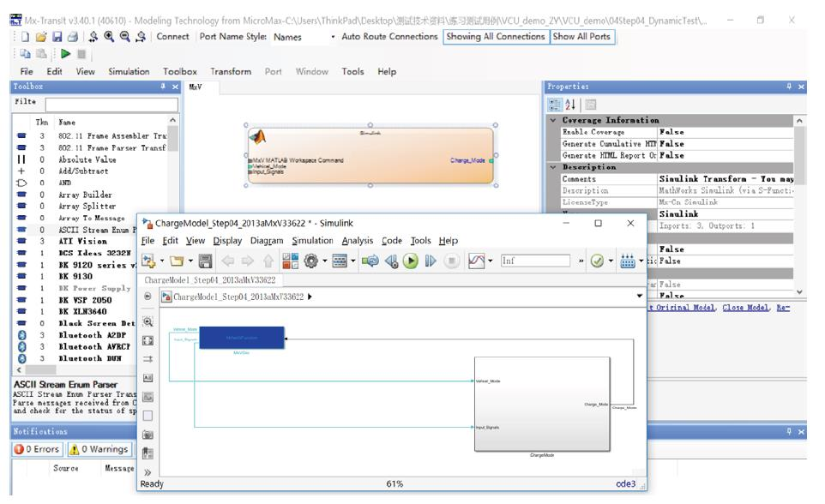The height and width of the screenshot is (504, 825).
Task: Open file via the Mx-Transit folder icon
Action: 40,37
